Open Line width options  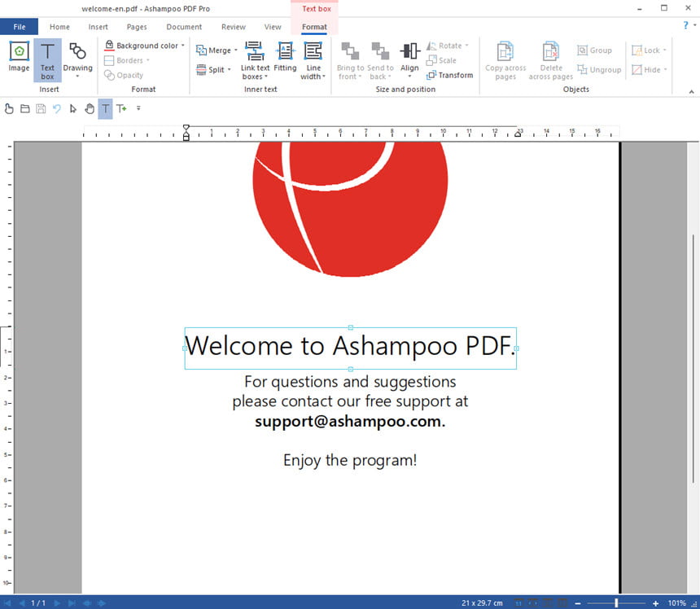pyautogui.click(x=313, y=61)
